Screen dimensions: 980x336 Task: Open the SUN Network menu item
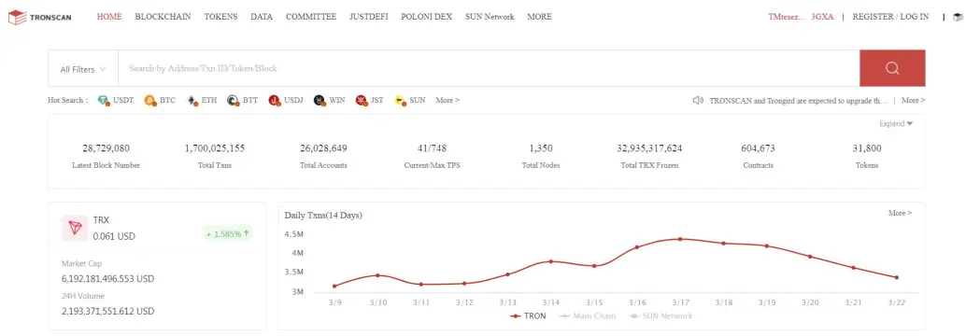pos(490,17)
